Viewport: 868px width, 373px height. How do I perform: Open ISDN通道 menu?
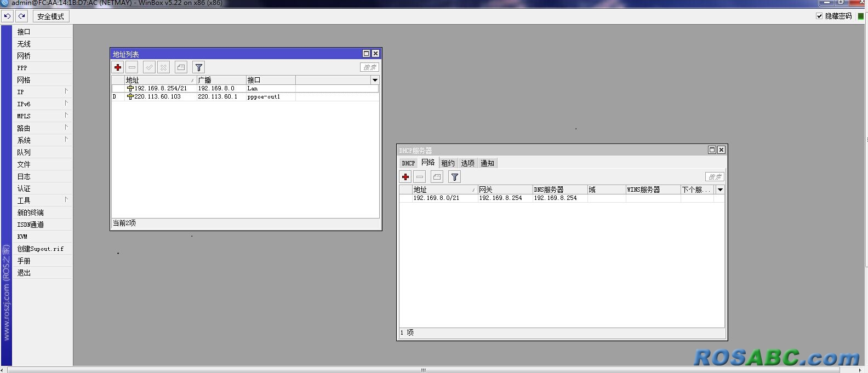click(x=43, y=225)
